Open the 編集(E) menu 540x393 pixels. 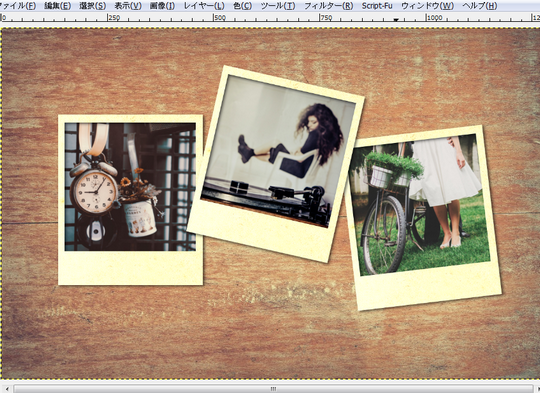[58, 6]
